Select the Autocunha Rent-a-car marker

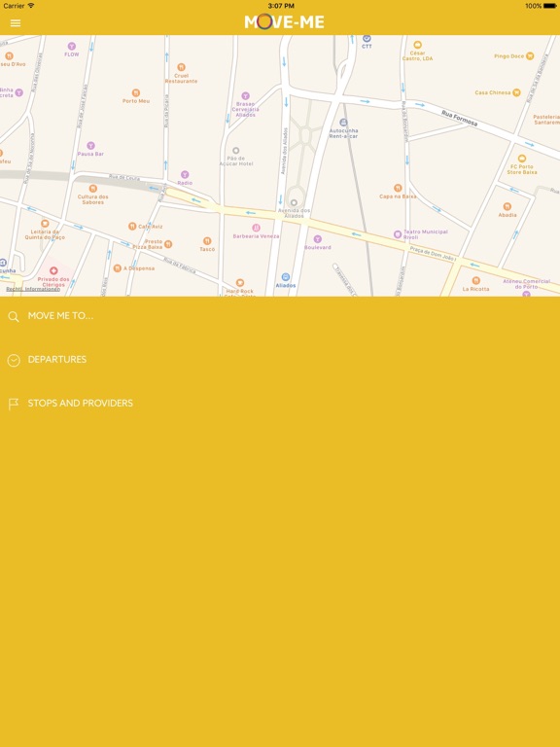[x=343, y=123]
